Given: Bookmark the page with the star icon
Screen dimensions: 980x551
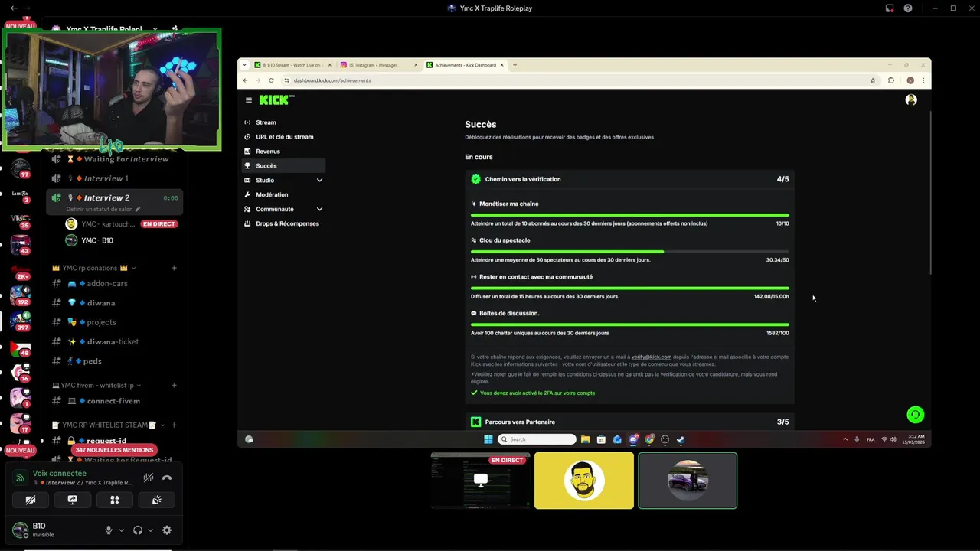Looking at the screenshot, I should (873, 80).
